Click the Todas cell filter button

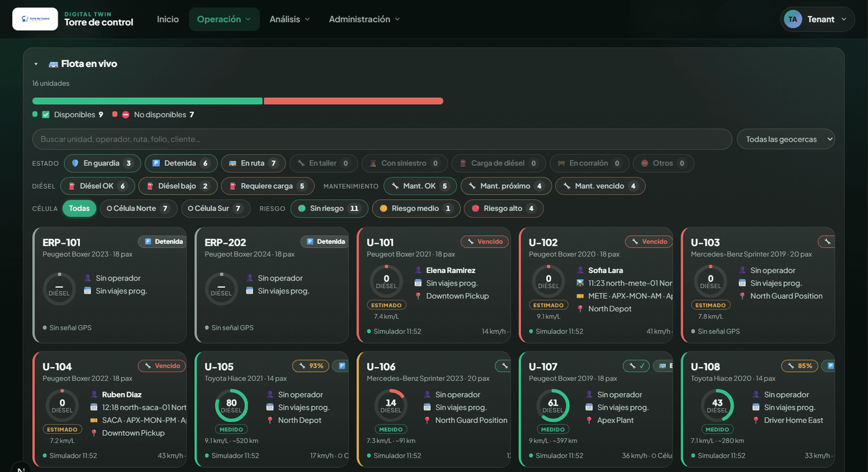[x=79, y=208]
